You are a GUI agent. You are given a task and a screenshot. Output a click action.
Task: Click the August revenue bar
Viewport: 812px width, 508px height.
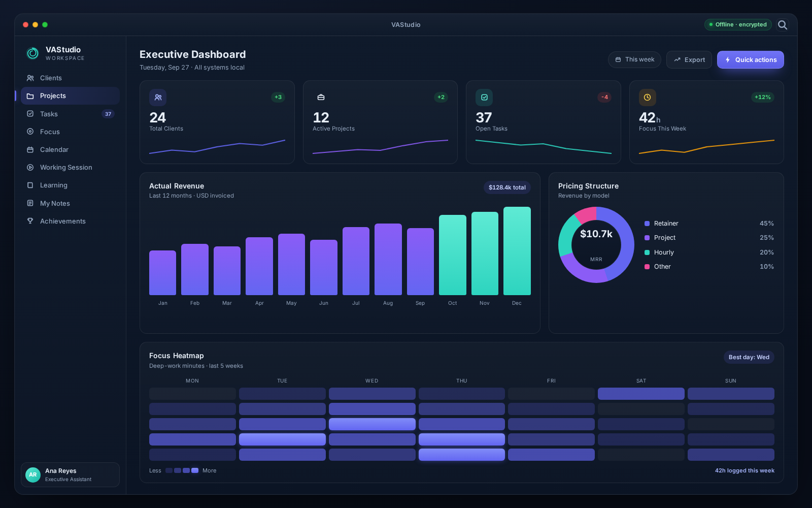coord(388,259)
